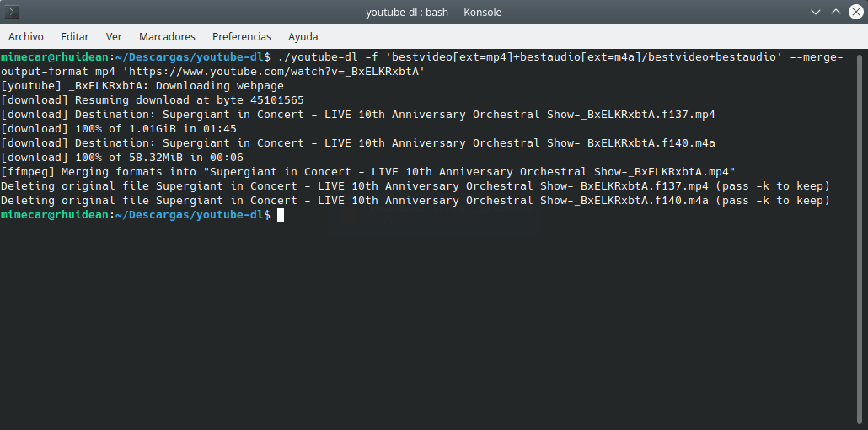Open the Preferencias menu

(x=242, y=36)
